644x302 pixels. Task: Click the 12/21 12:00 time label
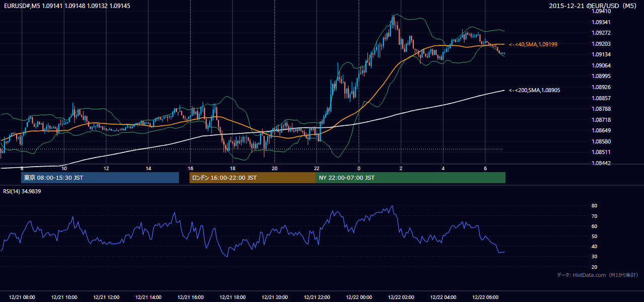pos(106,297)
